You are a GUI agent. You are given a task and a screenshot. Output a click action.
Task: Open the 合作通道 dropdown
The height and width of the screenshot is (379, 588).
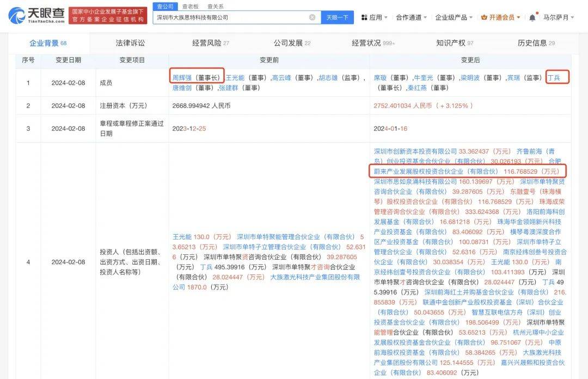click(x=411, y=17)
